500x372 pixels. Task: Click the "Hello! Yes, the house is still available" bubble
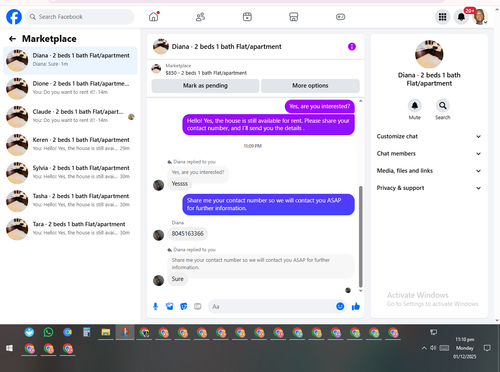(268, 125)
